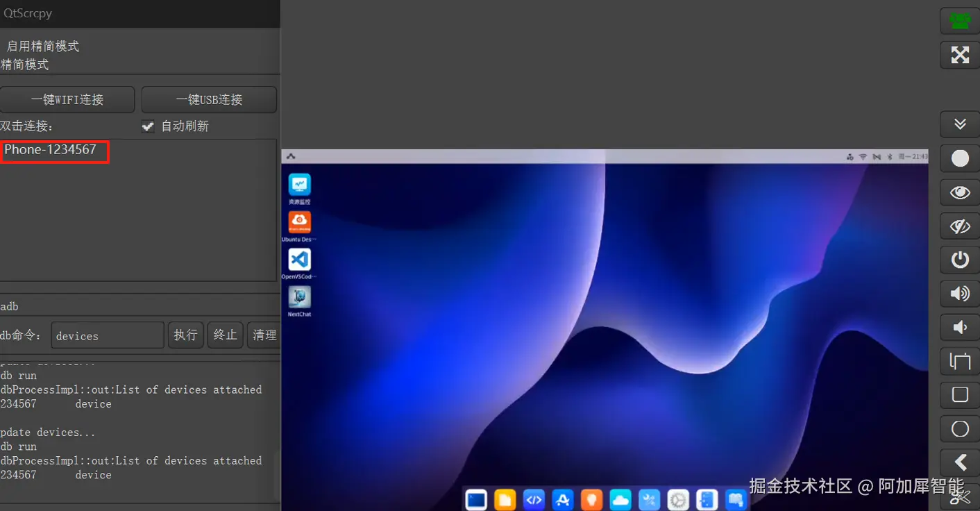Screen dimensions: 980x511
Task: Open the OpenVSCode desktop icon
Action: [x=299, y=264]
